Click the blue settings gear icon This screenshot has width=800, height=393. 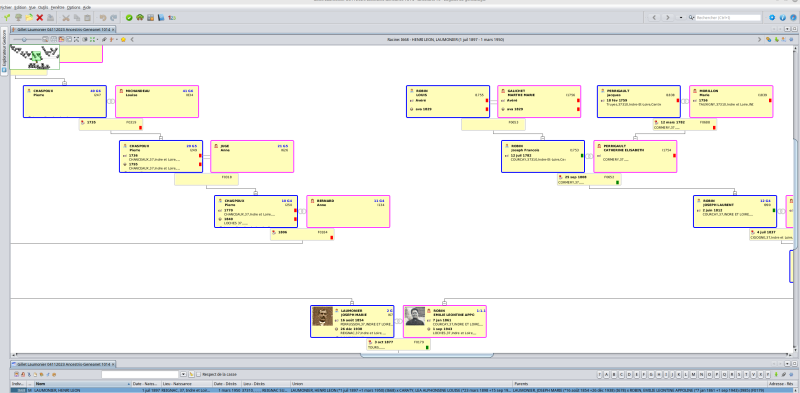pyautogui.click(x=772, y=17)
